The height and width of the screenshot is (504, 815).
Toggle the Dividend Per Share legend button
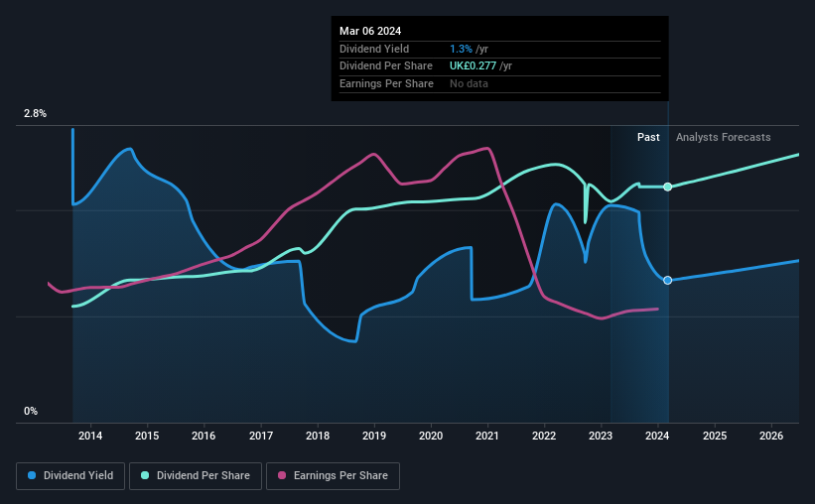coord(196,476)
